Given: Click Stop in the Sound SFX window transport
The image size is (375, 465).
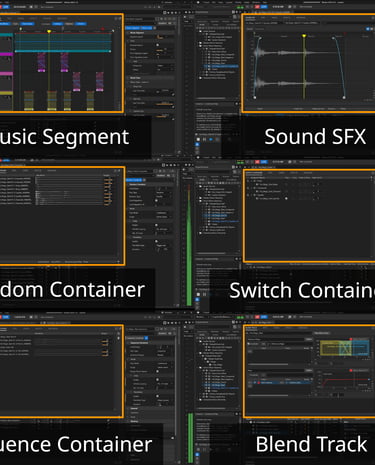Looking at the screenshot, I should pyautogui.click(x=198, y=139).
